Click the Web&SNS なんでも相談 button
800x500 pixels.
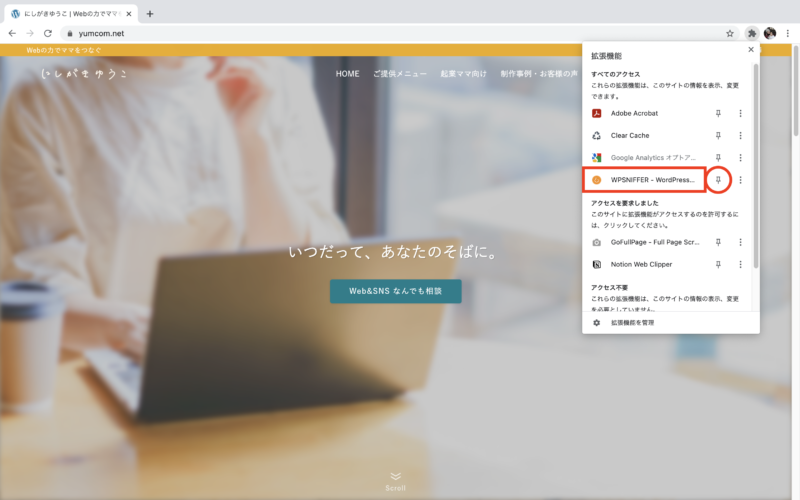396,291
